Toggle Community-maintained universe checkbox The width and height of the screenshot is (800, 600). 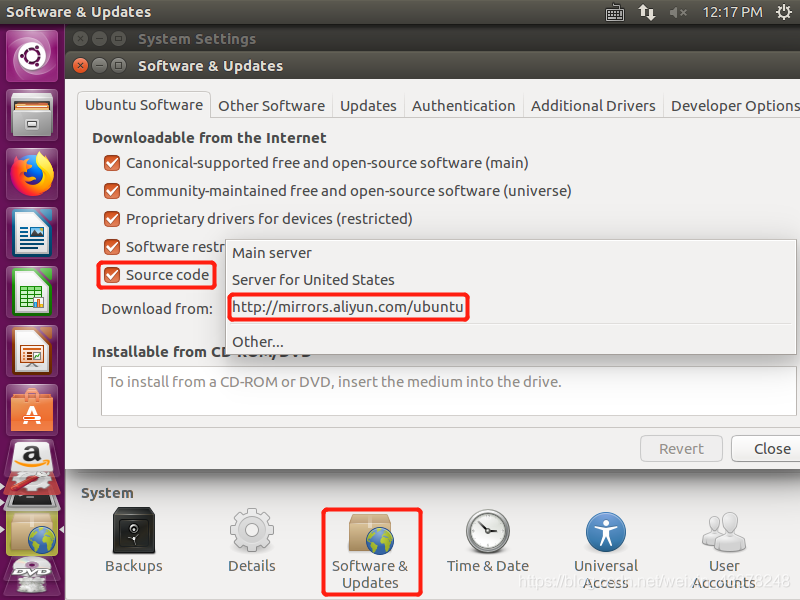pos(112,191)
